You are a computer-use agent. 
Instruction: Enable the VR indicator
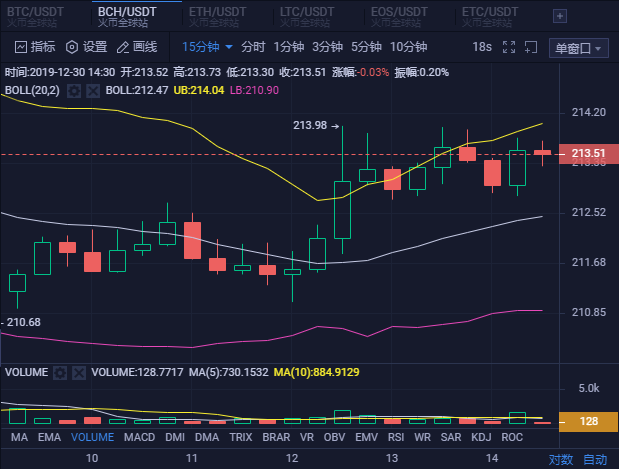pos(307,437)
